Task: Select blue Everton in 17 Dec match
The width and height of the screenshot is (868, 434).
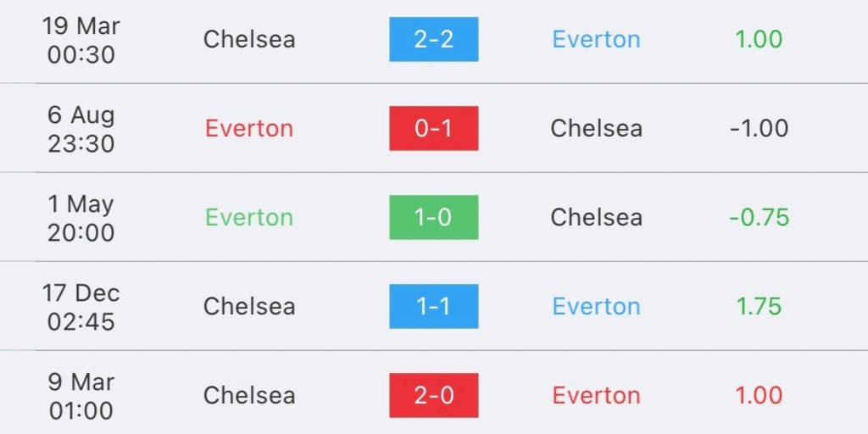Action: (x=596, y=306)
